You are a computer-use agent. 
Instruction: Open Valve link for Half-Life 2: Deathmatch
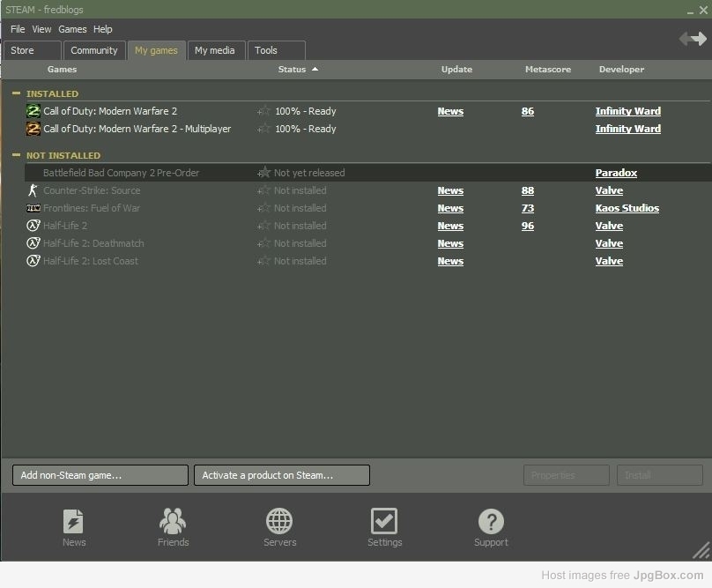tap(609, 243)
